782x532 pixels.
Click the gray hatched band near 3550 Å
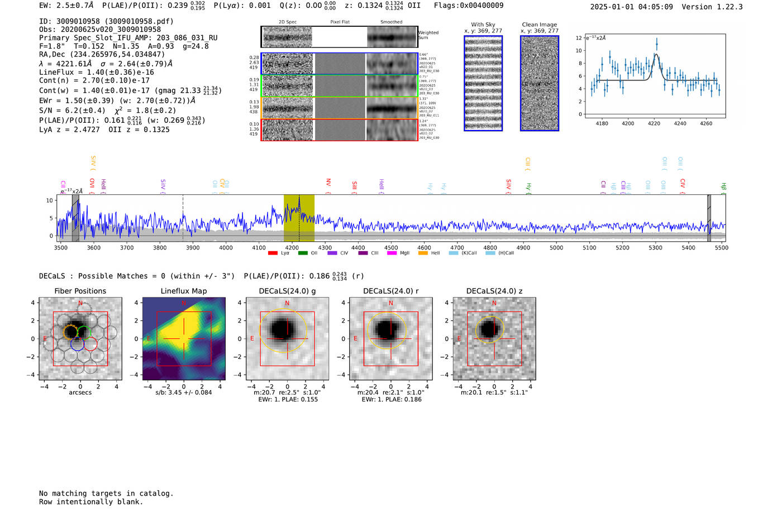click(x=75, y=218)
